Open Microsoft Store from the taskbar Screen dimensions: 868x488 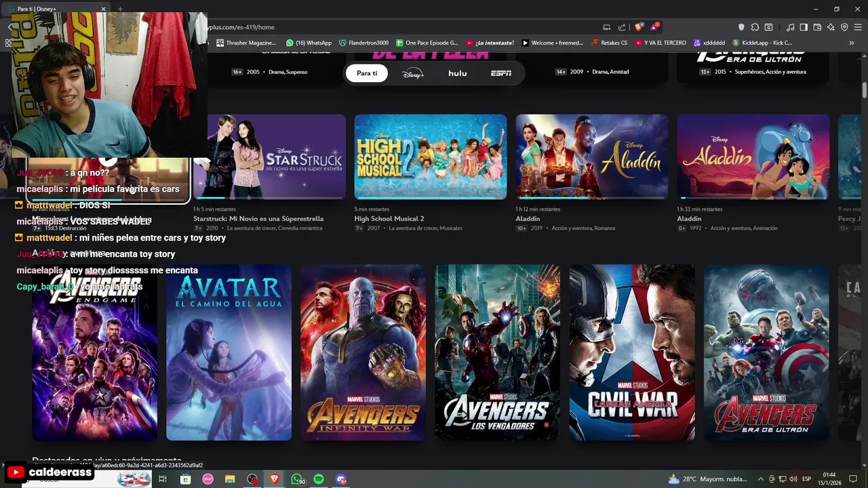tap(185, 479)
